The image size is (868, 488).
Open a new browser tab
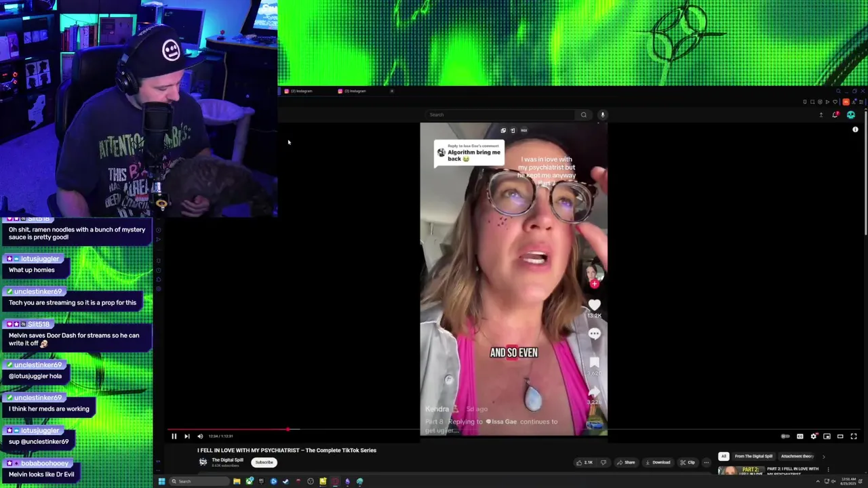click(391, 91)
